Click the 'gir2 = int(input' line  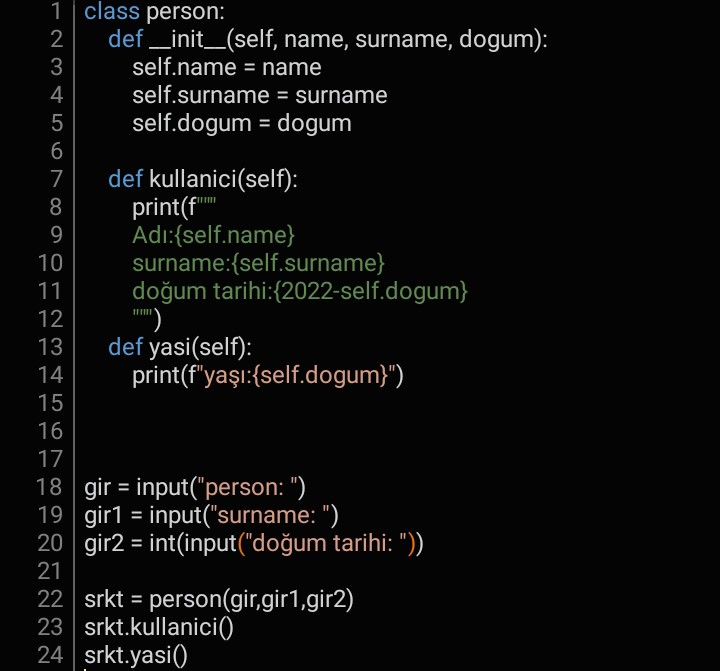pyautogui.click(x=254, y=543)
